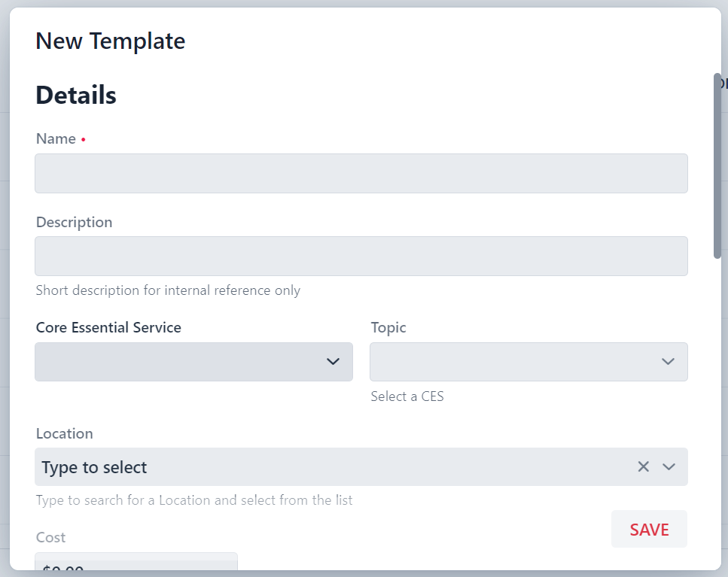Viewport: 728px width, 577px height.
Task: Clear the Location field with the X icon
Action: coord(643,466)
